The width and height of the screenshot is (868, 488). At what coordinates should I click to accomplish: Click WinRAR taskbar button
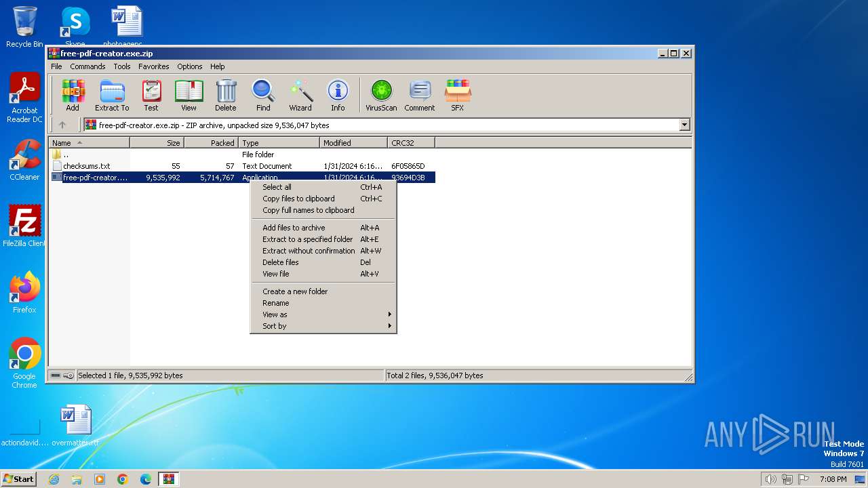click(168, 479)
